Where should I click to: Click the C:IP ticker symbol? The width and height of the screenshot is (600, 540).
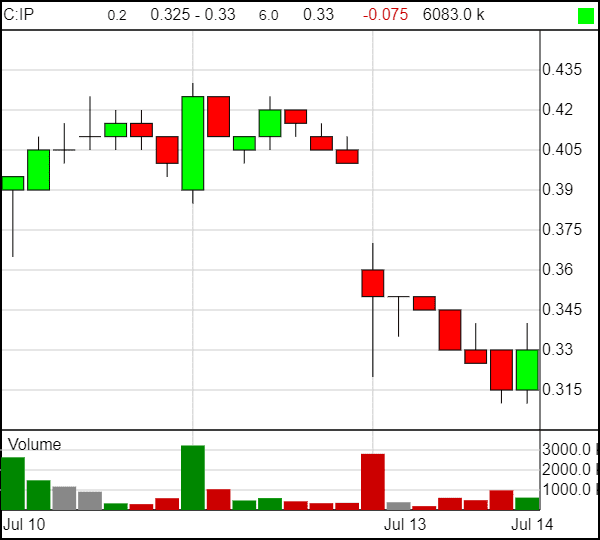click(18, 15)
